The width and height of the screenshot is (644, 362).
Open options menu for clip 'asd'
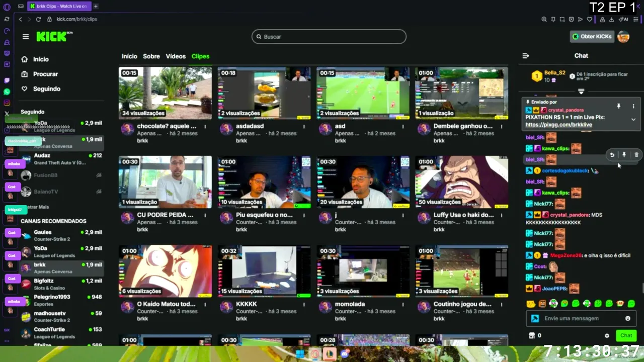[x=403, y=127]
